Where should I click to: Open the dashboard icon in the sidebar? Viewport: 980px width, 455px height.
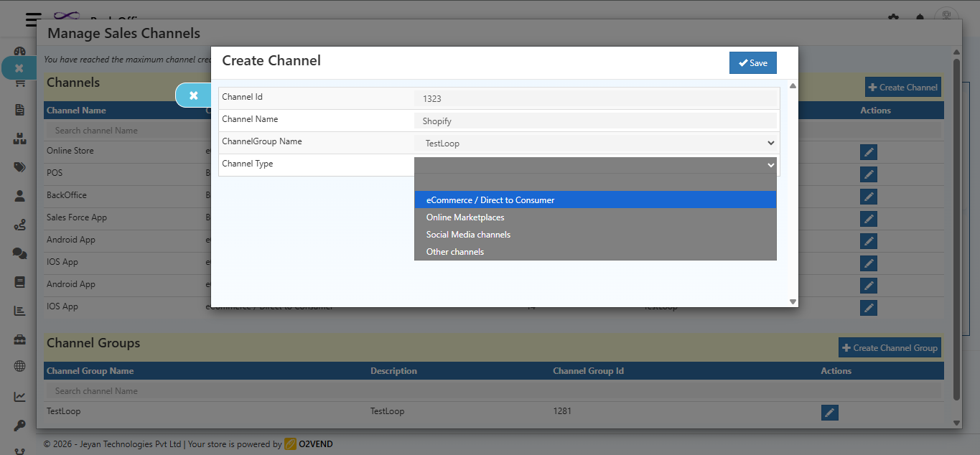coord(19,50)
